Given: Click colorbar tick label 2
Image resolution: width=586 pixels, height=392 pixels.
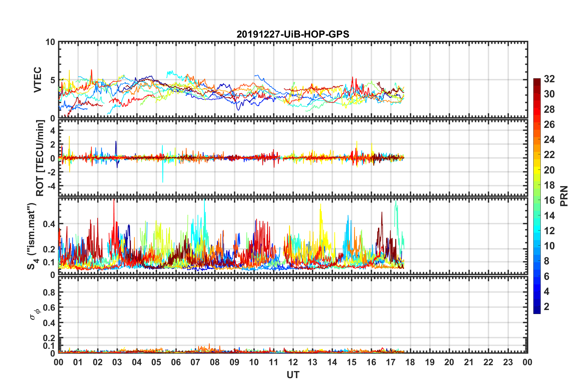Looking at the screenshot, I should pyautogui.click(x=547, y=307).
